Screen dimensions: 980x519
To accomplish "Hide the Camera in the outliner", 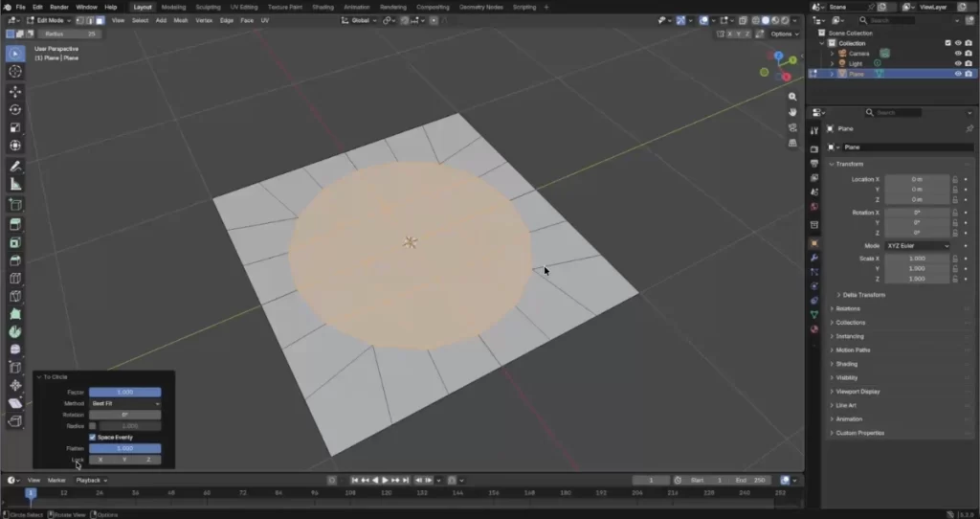I will (957, 54).
